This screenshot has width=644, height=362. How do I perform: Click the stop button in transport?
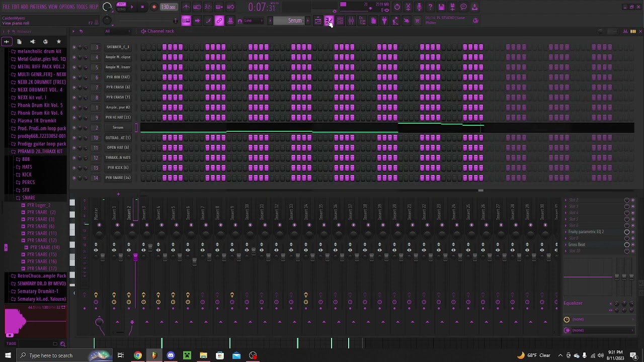142,7
